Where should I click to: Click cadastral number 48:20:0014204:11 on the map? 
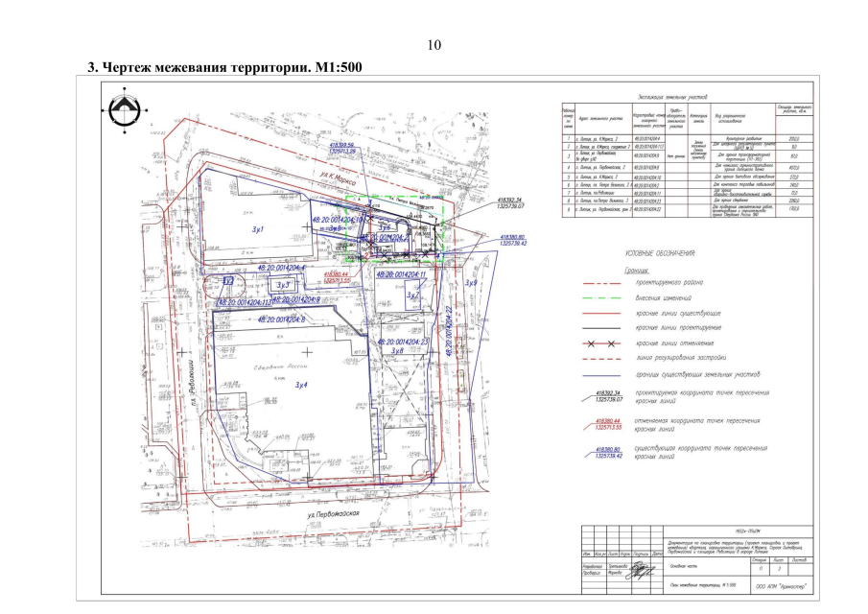[401, 274]
